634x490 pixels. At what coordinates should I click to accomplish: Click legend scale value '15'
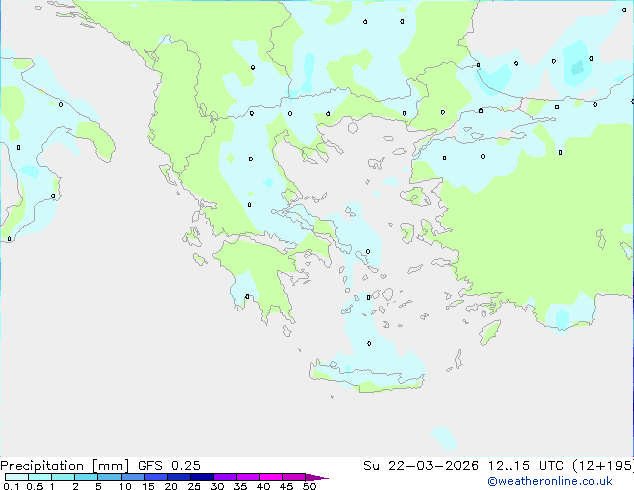[148, 486]
